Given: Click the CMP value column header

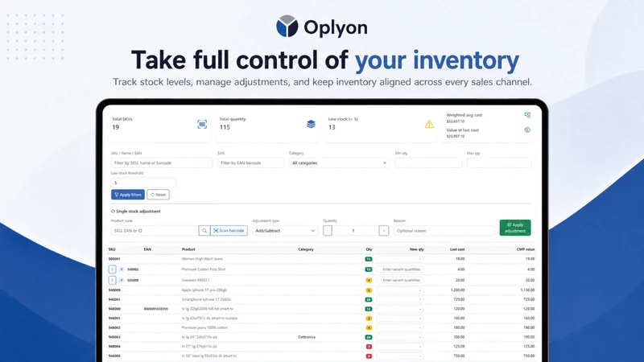Looking at the screenshot, I should (526, 249).
